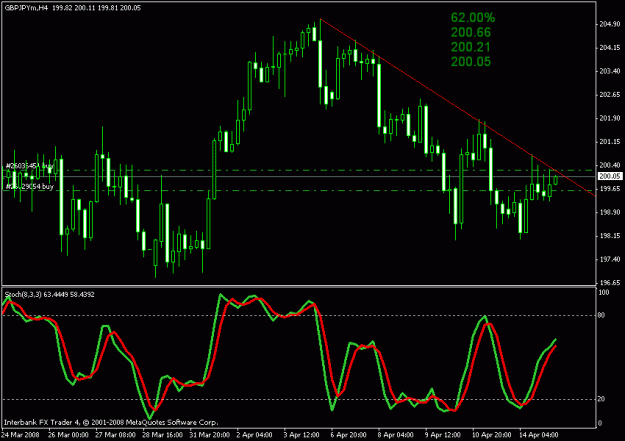Click the 201.15 price axis value
This screenshot has height=441, width=625.
click(x=610, y=142)
